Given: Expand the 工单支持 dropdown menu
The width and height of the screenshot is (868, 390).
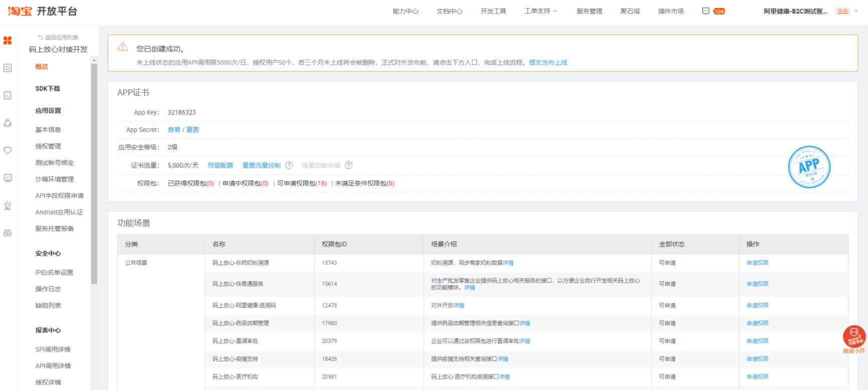Looking at the screenshot, I should (541, 11).
